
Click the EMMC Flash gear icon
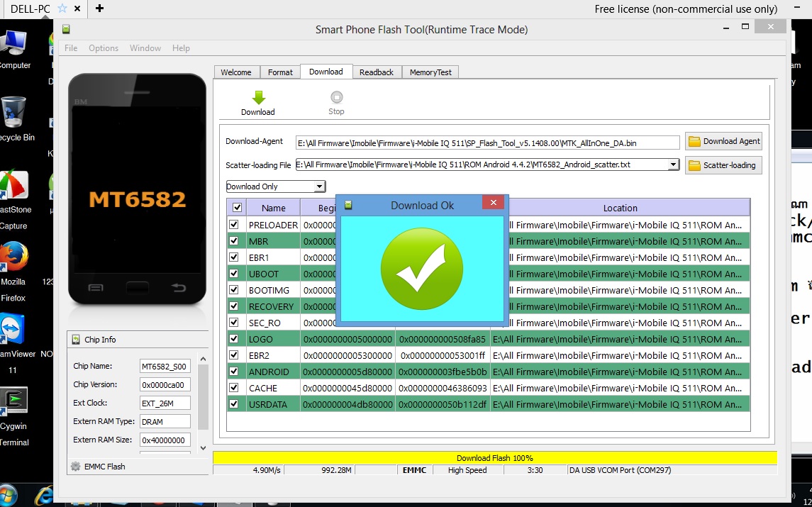(x=76, y=467)
